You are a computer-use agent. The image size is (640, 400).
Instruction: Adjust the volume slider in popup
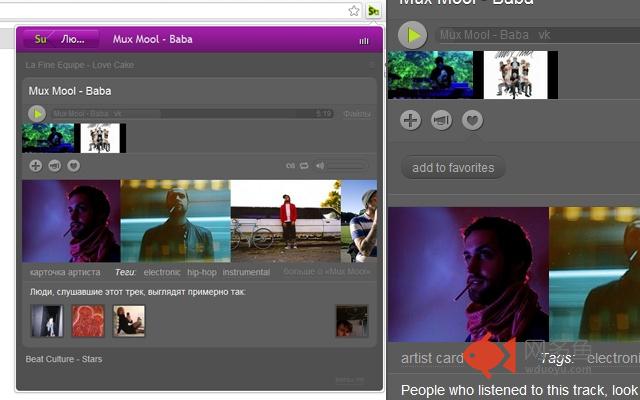point(347,165)
